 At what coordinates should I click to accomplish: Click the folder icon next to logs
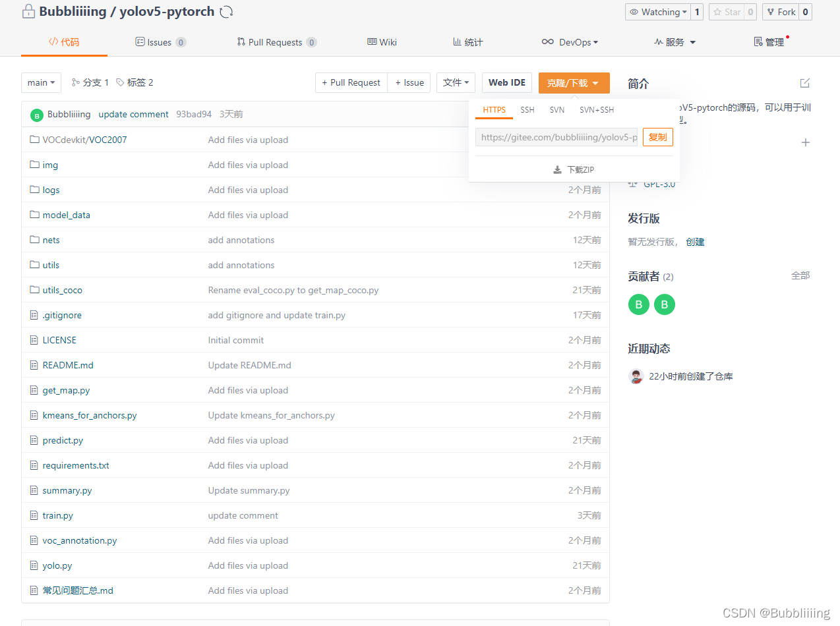point(34,190)
